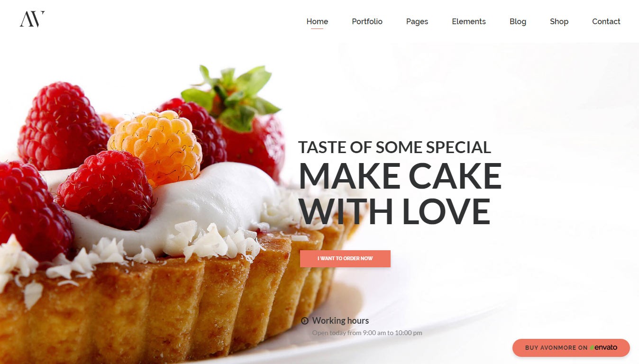Click the Buy Avonmore on envato button
This screenshot has height=364, width=639.
[571, 348]
